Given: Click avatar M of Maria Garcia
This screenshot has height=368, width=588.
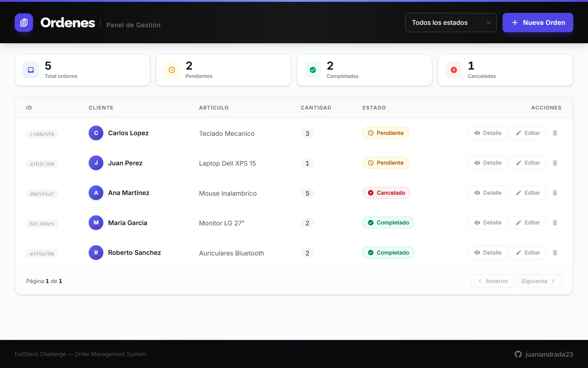Looking at the screenshot, I should [x=96, y=223].
